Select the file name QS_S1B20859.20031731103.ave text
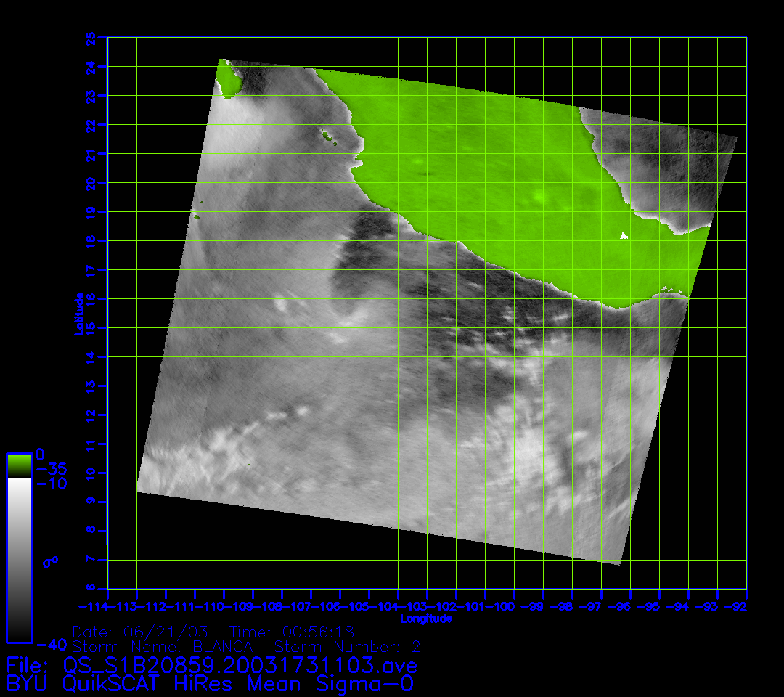784x697 pixels. (240, 665)
